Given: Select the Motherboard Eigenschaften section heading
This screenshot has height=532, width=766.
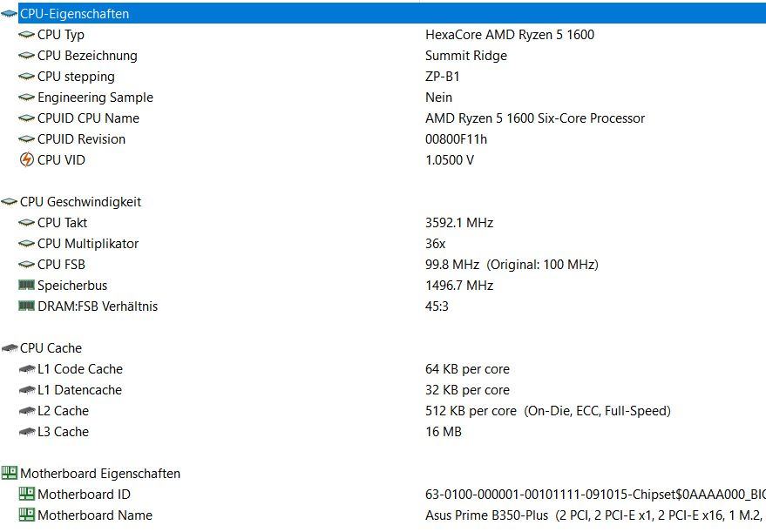Looking at the screenshot, I should click(x=100, y=474).
